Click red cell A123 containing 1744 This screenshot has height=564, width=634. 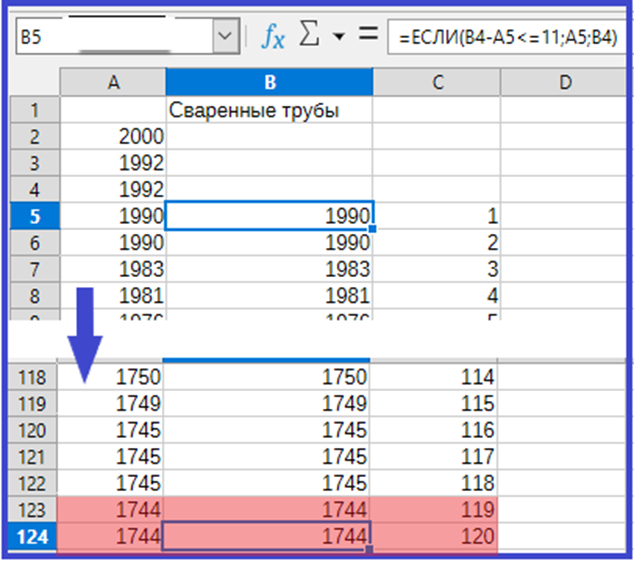(x=113, y=510)
